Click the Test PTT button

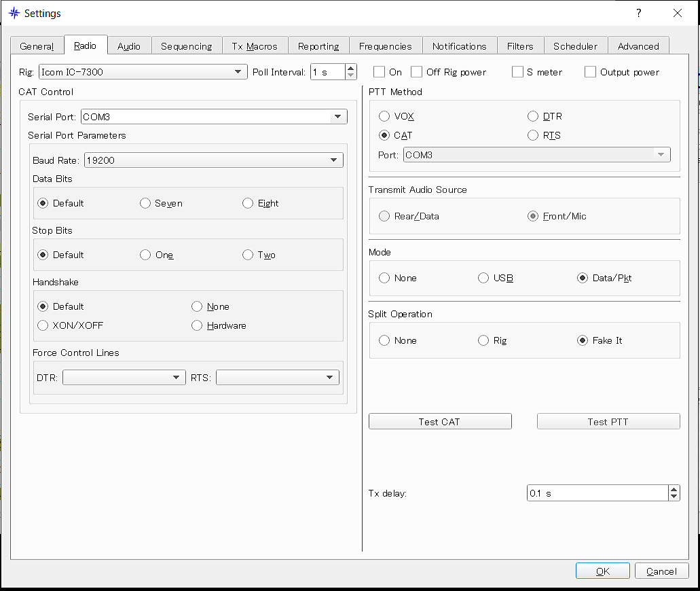(x=608, y=421)
